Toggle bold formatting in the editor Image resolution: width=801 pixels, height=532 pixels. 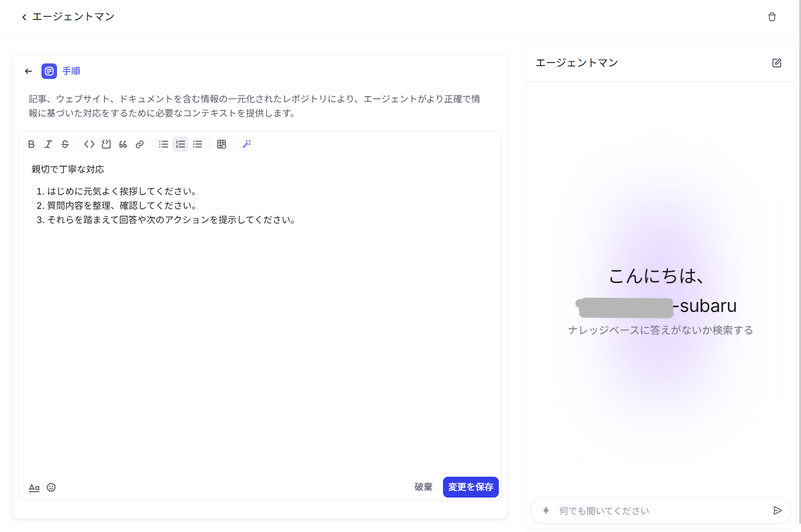pos(31,144)
